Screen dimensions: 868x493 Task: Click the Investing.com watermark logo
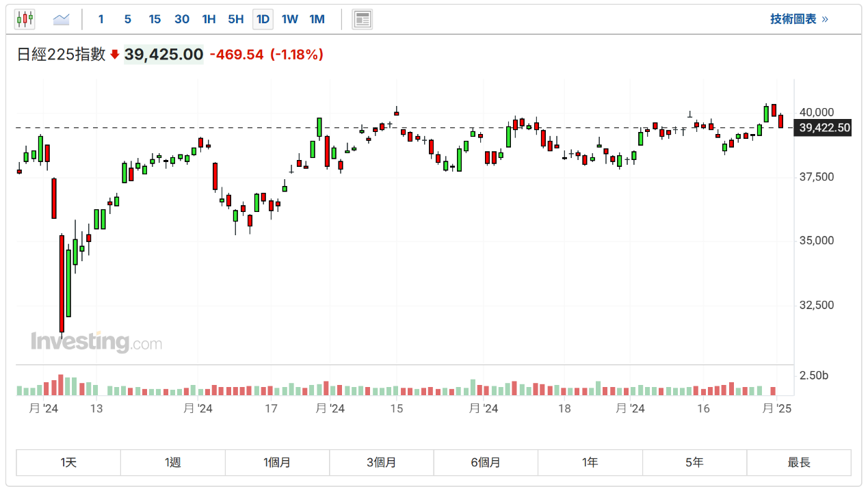[x=96, y=341]
